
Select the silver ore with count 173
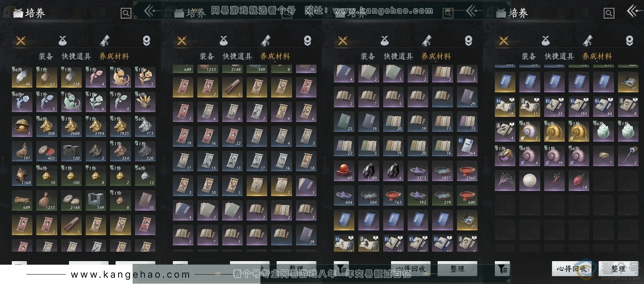pyautogui.click(x=145, y=126)
